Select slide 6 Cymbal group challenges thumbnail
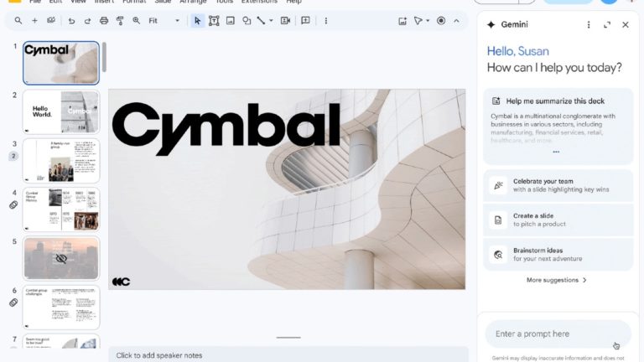Viewport: 644px width, 362px height. coord(61,308)
